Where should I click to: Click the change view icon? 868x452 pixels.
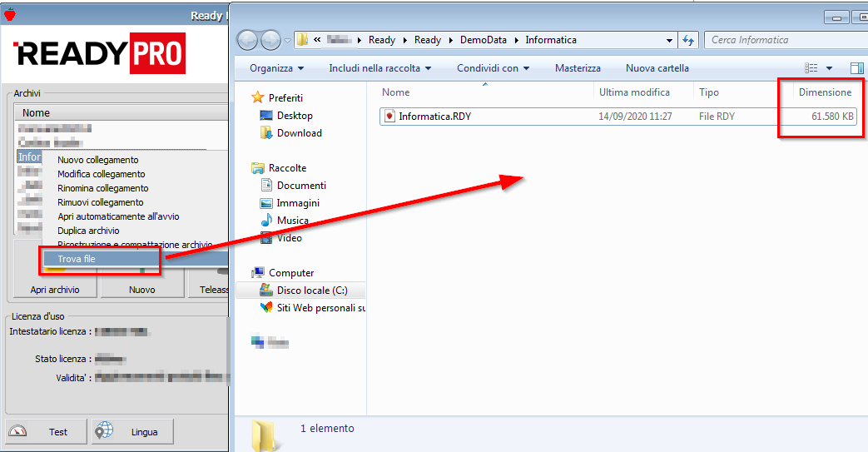(x=811, y=68)
